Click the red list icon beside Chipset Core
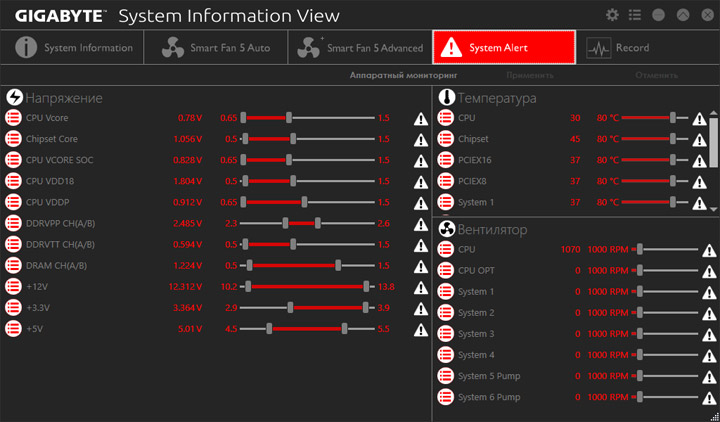Screen dimensions: 720x422 tap(13, 139)
